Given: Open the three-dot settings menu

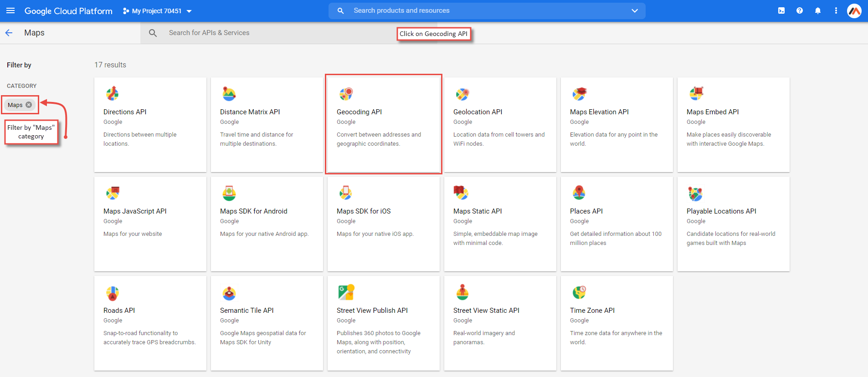Looking at the screenshot, I should click(836, 10).
